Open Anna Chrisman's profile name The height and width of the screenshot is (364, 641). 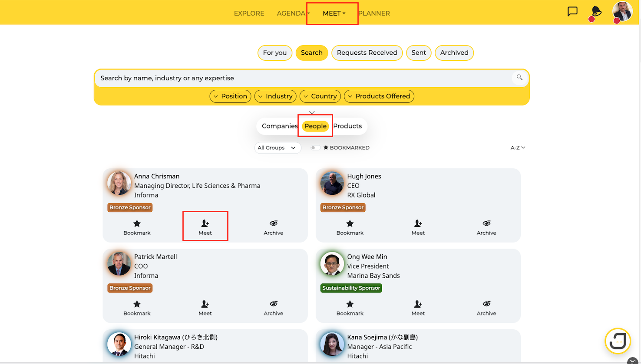(x=157, y=176)
